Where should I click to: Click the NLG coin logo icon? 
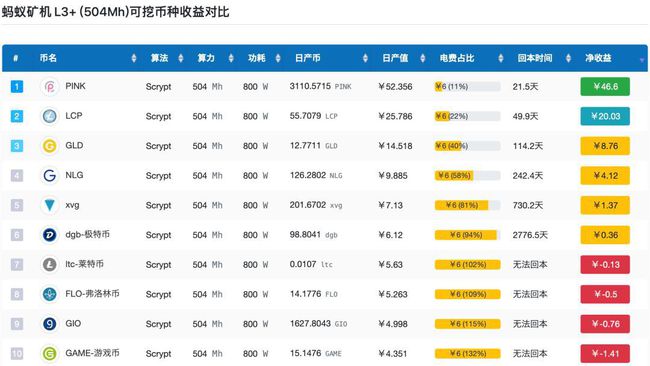tap(50, 175)
